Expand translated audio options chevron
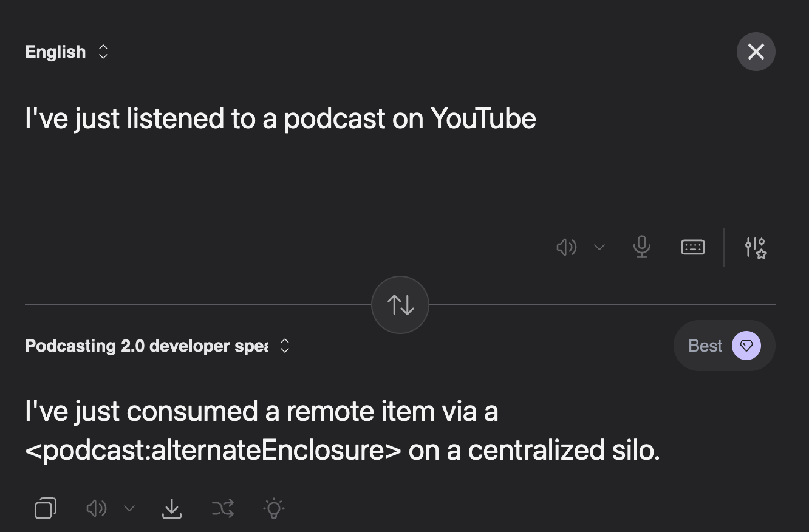Screen dimensions: 809x532 (x=129, y=508)
